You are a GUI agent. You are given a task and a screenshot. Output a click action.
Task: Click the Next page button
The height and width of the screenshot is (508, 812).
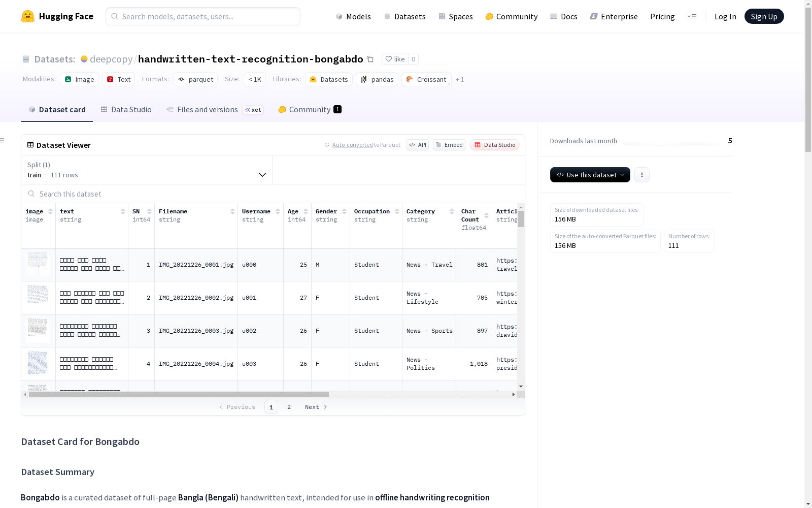(x=316, y=407)
